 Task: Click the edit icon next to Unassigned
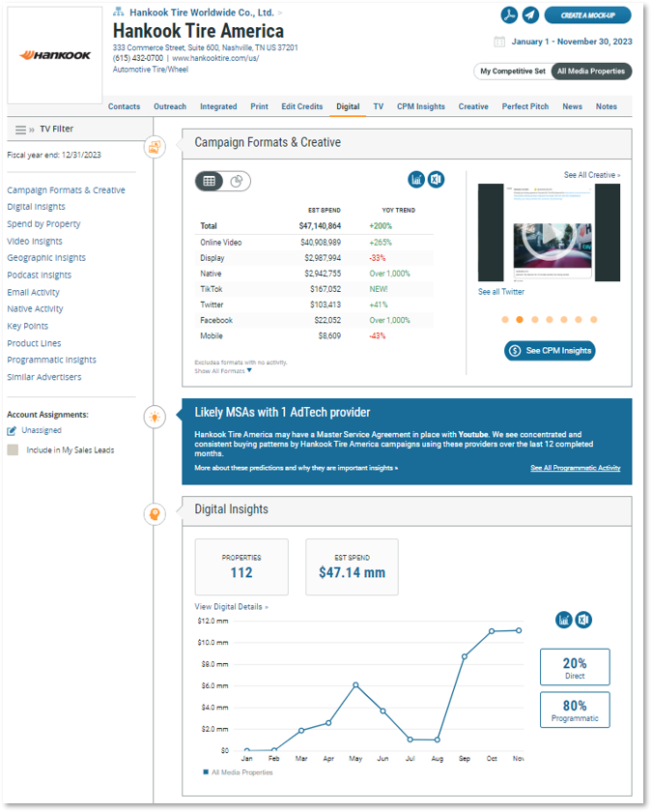click(x=12, y=431)
